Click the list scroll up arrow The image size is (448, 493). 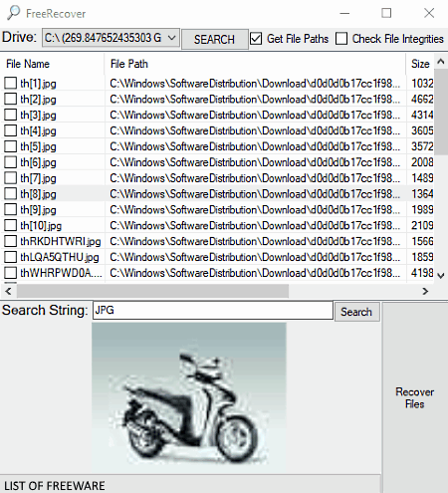(441, 62)
